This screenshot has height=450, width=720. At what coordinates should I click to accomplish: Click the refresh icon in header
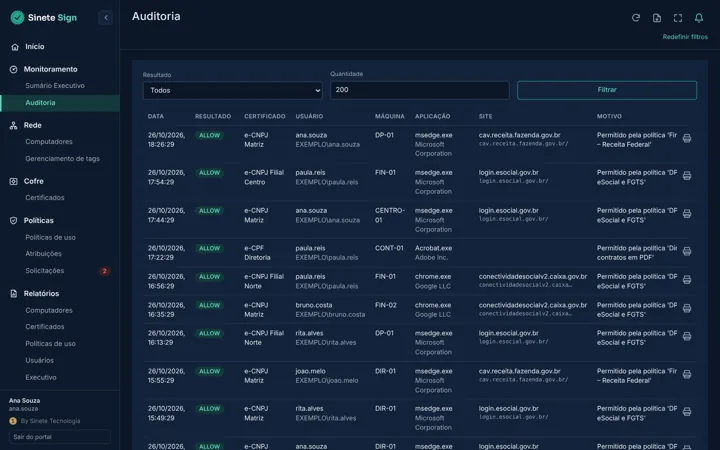tap(636, 18)
